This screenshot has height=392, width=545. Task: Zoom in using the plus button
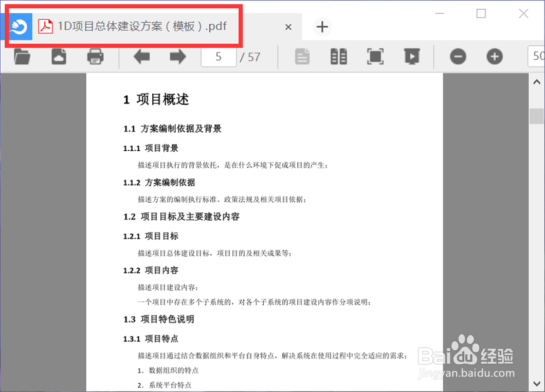click(494, 57)
